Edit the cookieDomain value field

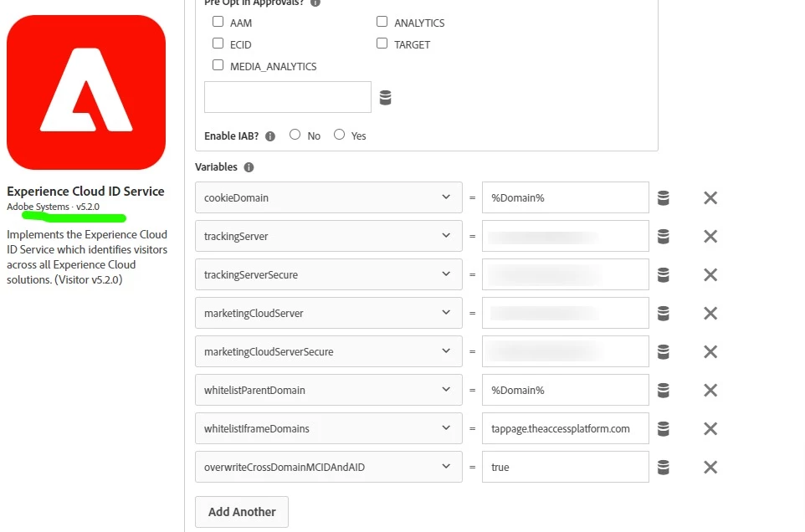click(x=565, y=197)
